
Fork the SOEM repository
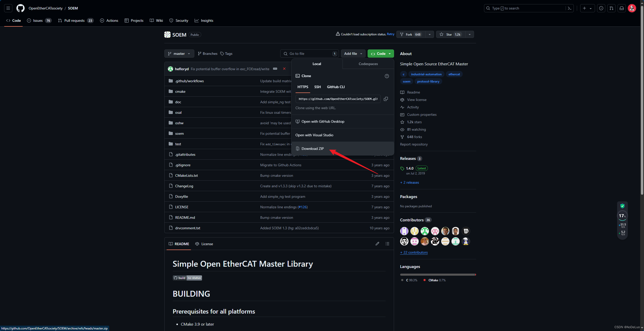click(x=411, y=34)
